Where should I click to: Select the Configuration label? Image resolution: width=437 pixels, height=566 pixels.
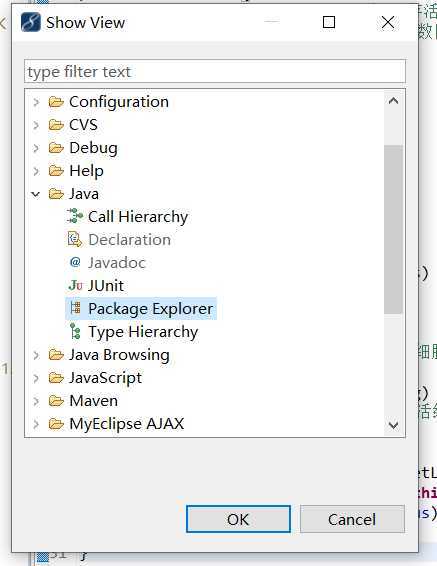[119, 102]
